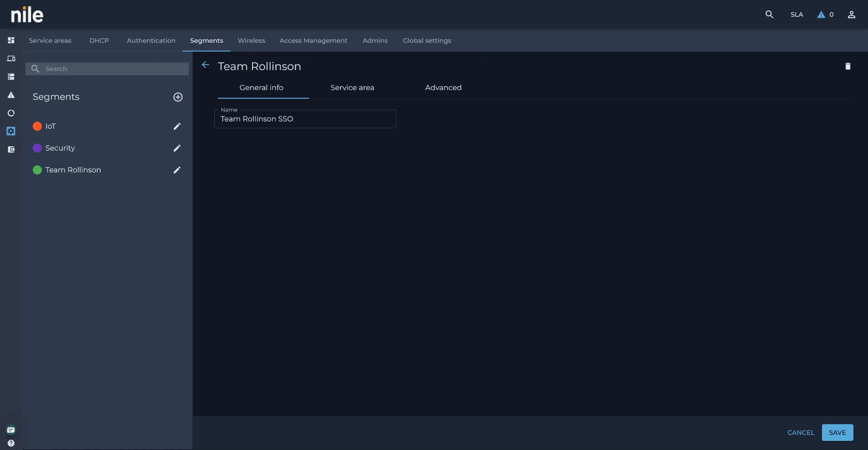Add a new segment with plus icon

[x=178, y=97]
